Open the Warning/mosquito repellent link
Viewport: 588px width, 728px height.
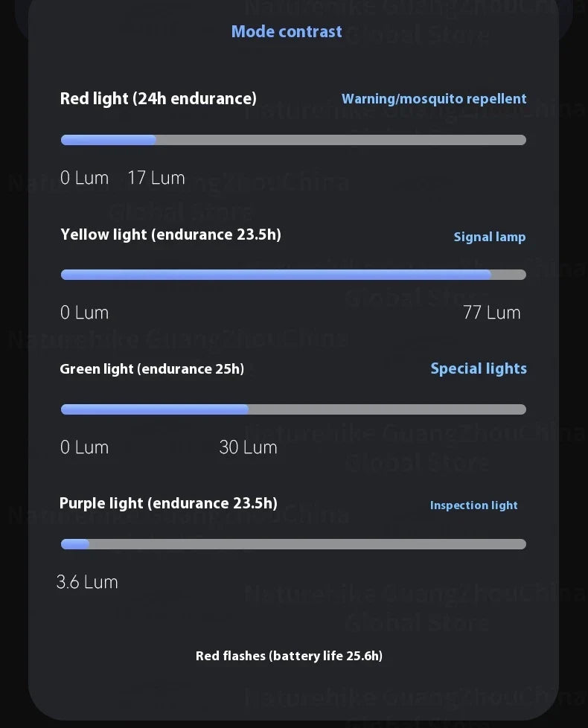pyautogui.click(x=434, y=99)
